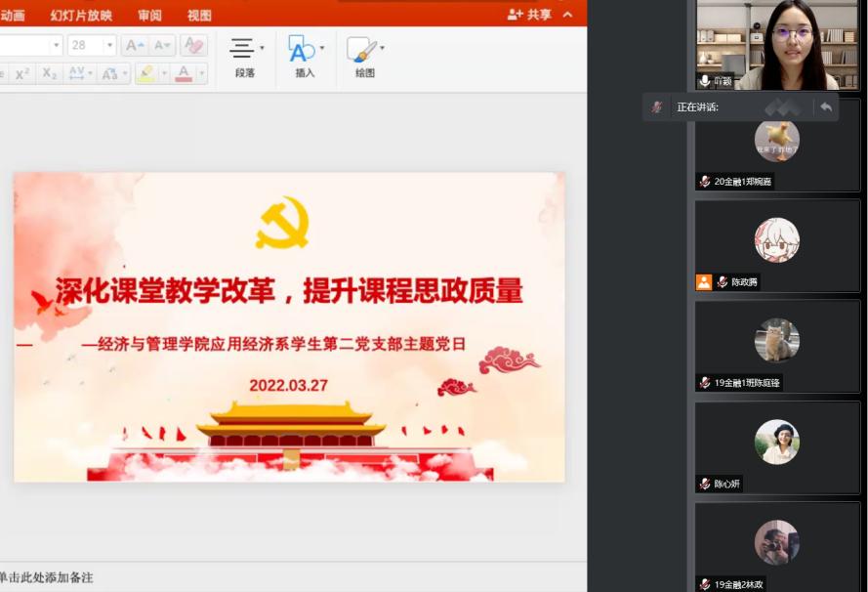Collapse the ribbon with the chevron

[x=567, y=15]
